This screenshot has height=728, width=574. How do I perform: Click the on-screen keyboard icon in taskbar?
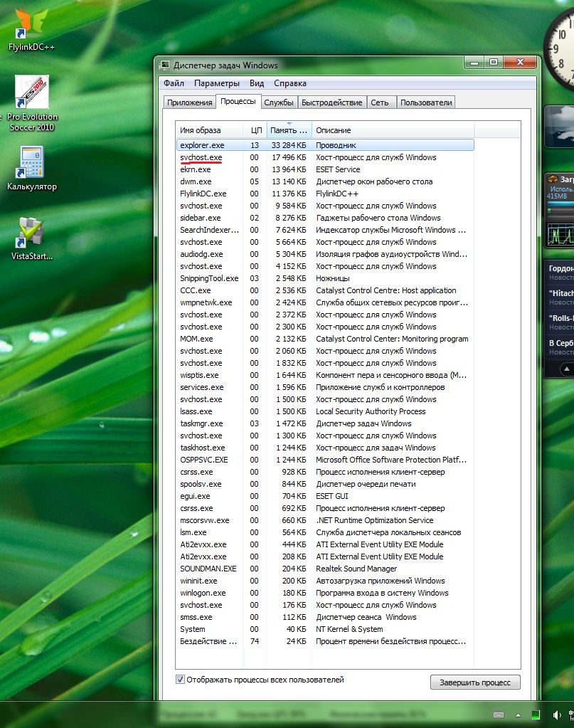tap(499, 714)
